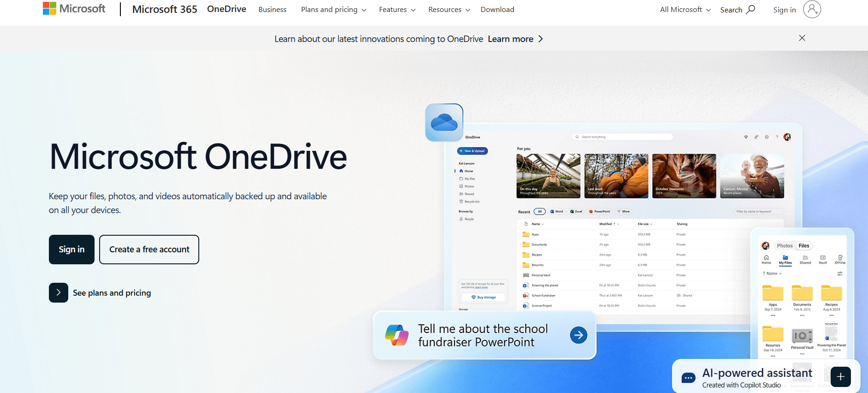
Task: Click the account avatar icon beside Sign in
Action: coord(812,9)
